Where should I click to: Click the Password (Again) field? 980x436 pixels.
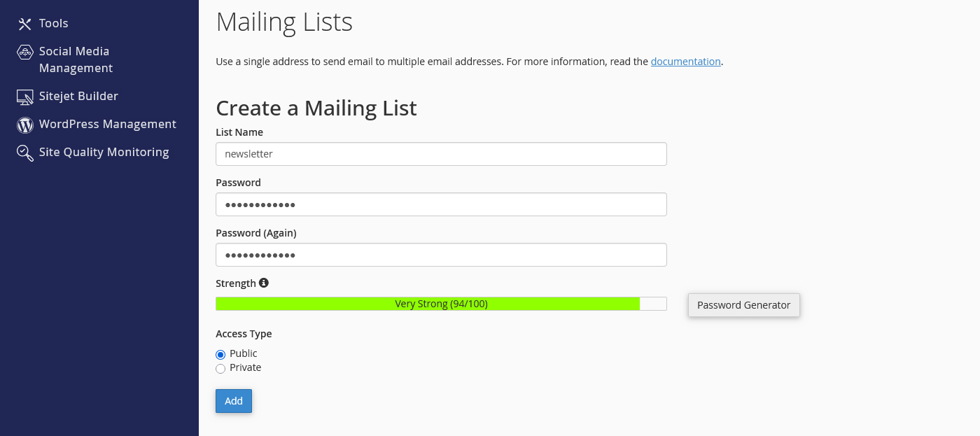point(441,255)
